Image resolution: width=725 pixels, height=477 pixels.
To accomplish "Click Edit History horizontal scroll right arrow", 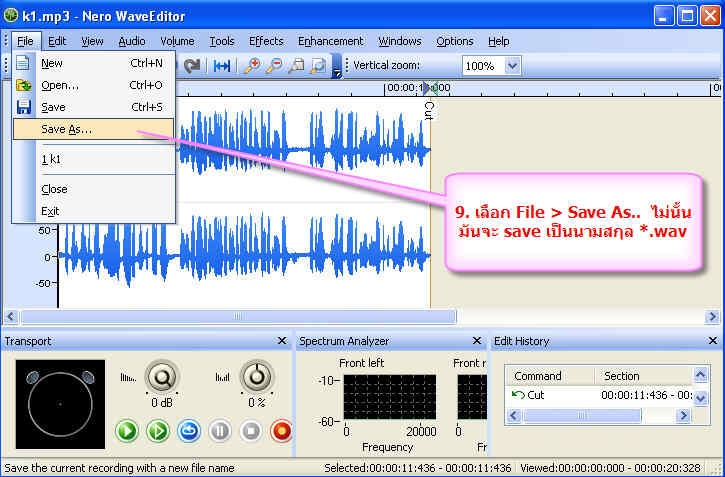I will (x=683, y=416).
